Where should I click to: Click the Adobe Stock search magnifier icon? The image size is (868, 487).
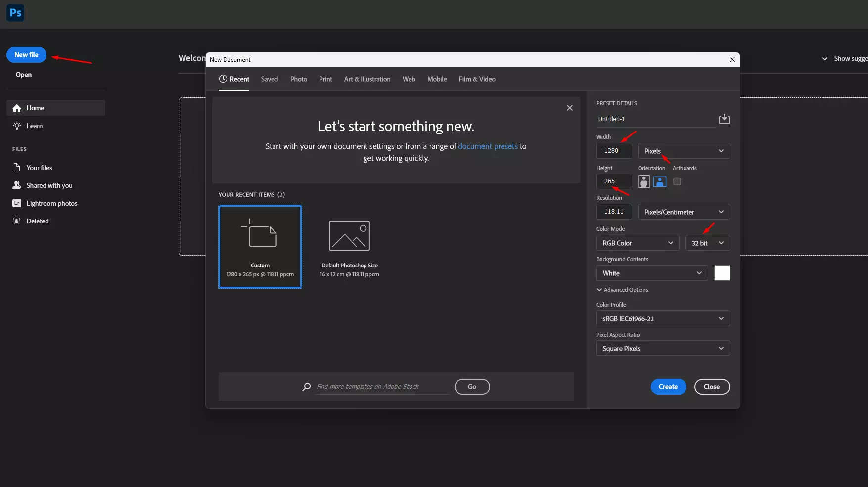pos(307,387)
